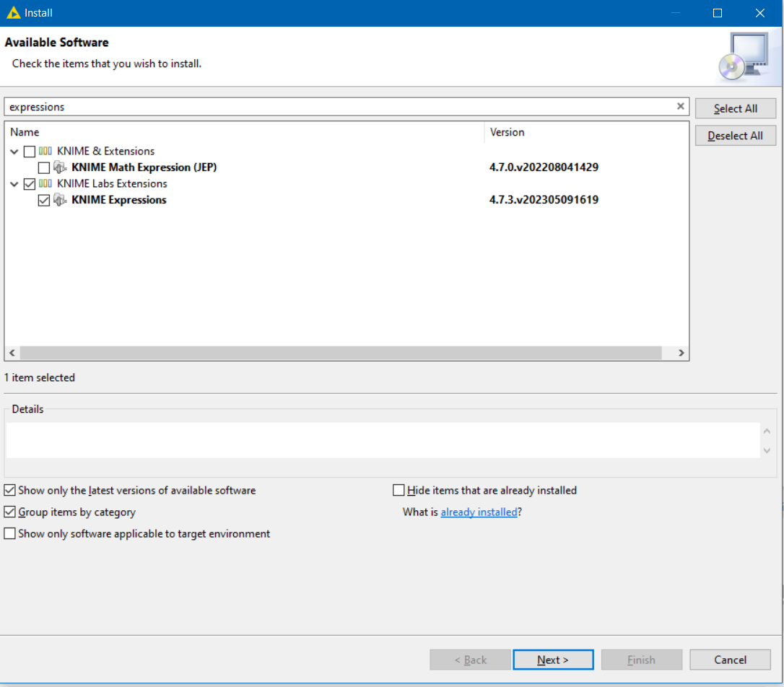Click the Details scroll down arrow

[x=767, y=451]
